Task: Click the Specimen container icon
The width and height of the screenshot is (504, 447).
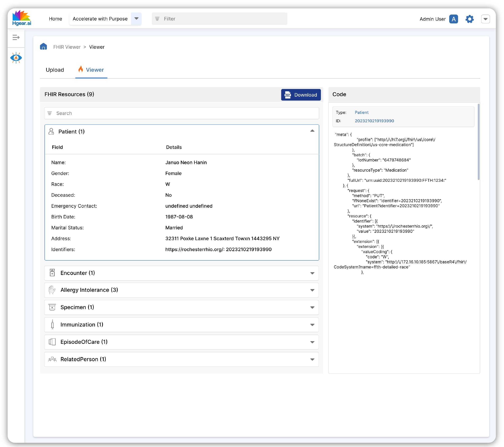Action: click(52, 307)
